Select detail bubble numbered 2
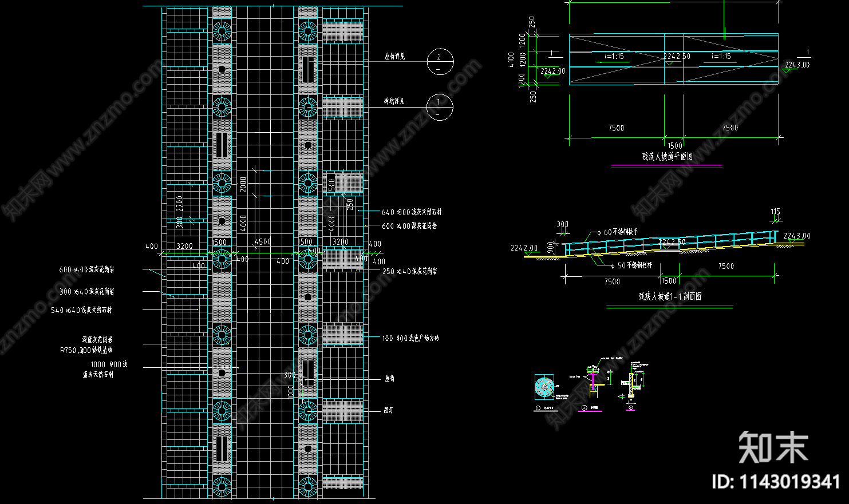This screenshot has height=504, width=849. point(440,62)
